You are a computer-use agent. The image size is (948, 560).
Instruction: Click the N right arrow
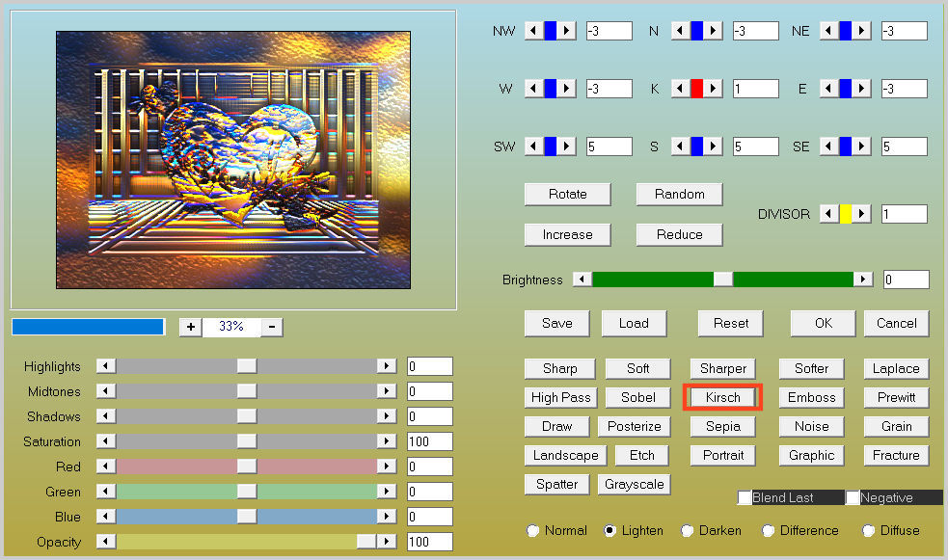(714, 31)
